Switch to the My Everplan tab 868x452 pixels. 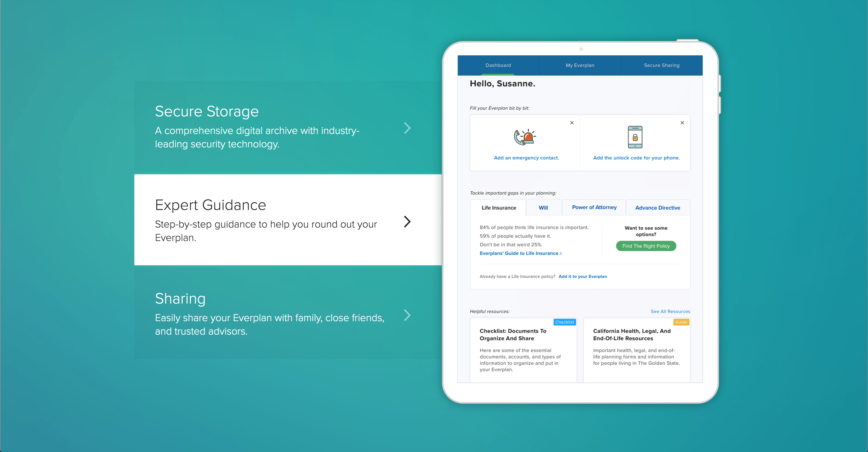[580, 65]
